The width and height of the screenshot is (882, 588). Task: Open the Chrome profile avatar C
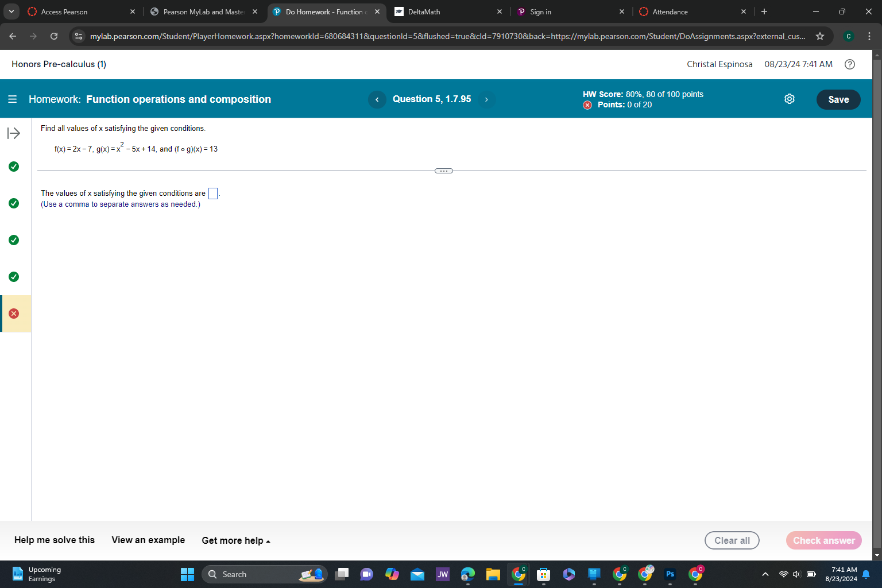(849, 36)
